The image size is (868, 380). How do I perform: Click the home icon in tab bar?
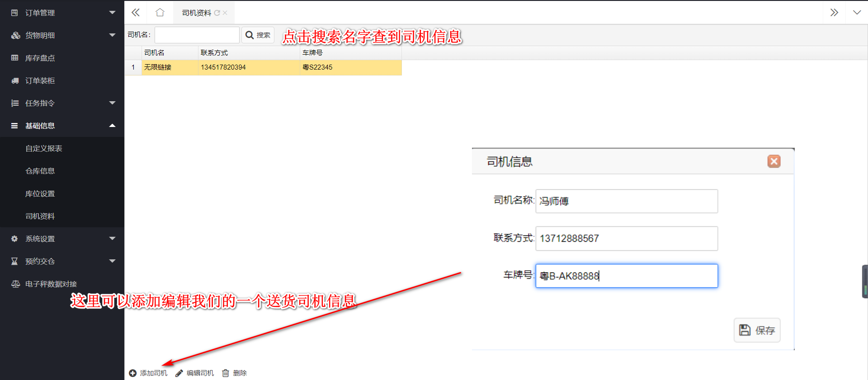tap(160, 13)
